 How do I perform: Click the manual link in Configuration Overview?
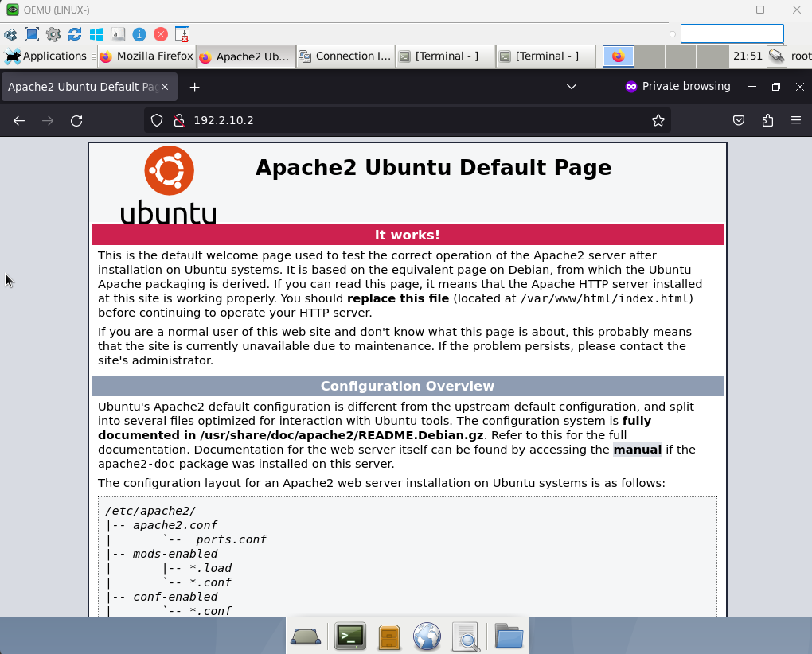click(x=637, y=450)
